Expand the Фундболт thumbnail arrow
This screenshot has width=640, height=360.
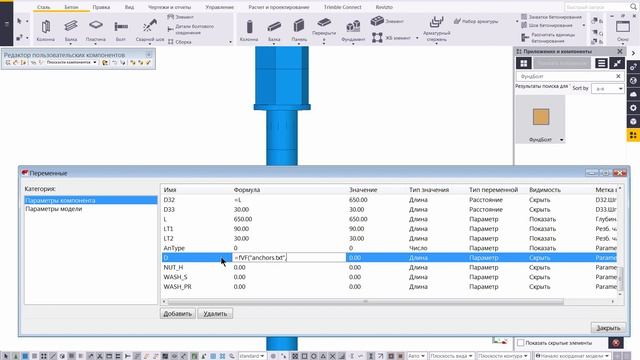click(562, 140)
